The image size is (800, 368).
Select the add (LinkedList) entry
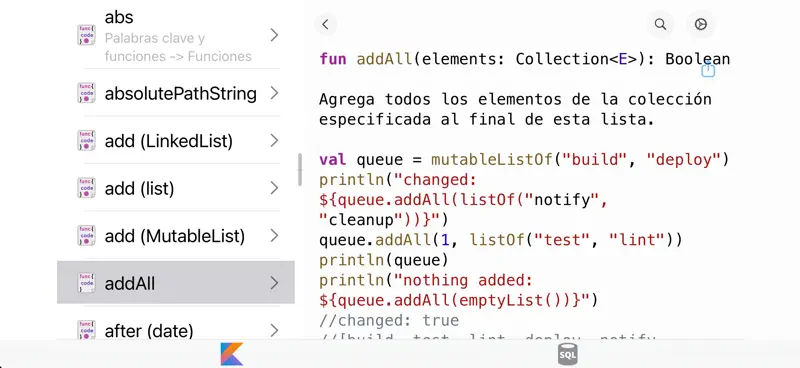(176, 140)
